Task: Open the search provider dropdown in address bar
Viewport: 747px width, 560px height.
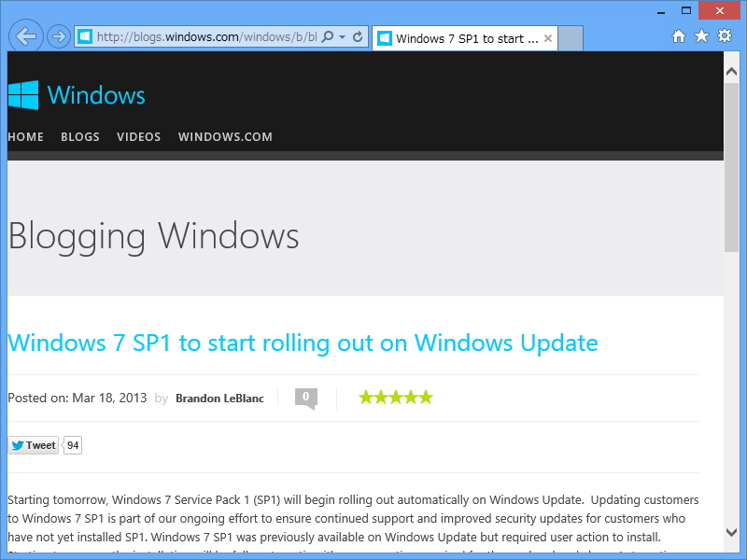Action: (340, 35)
